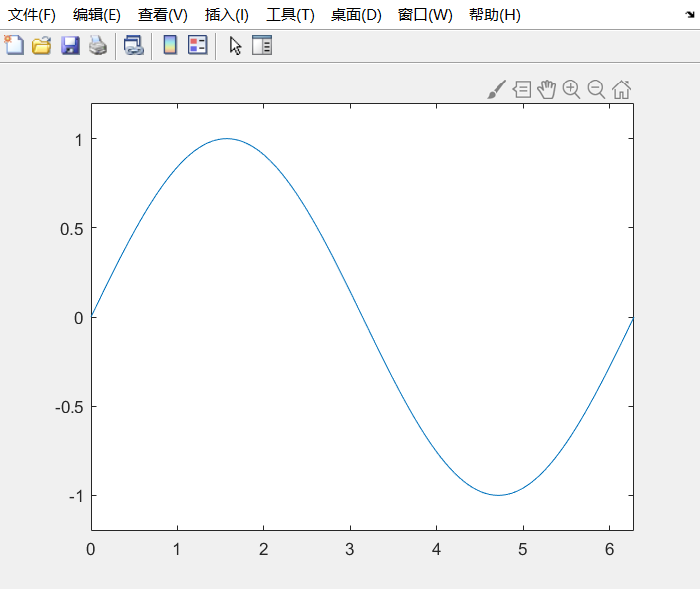Open the 编辑(E) menu
Image resolution: width=700 pixels, height=589 pixels.
click(97, 15)
